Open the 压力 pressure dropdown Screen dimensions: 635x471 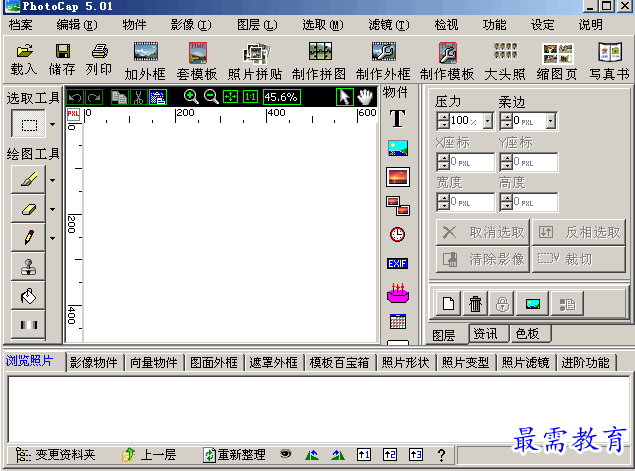(x=488, y=121)
